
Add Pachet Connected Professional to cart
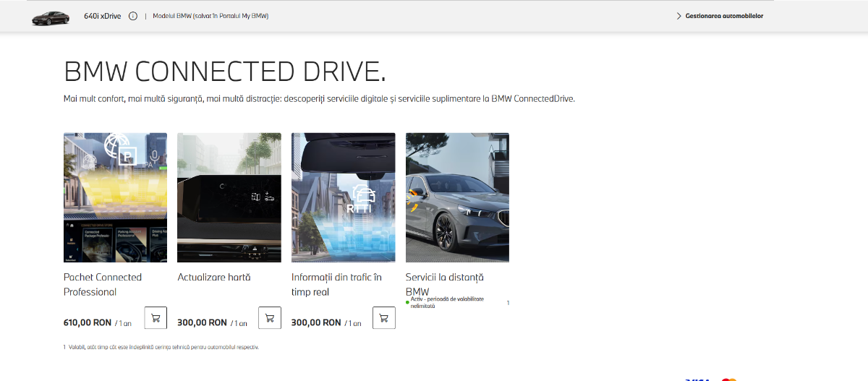click(x=156, y=318)
